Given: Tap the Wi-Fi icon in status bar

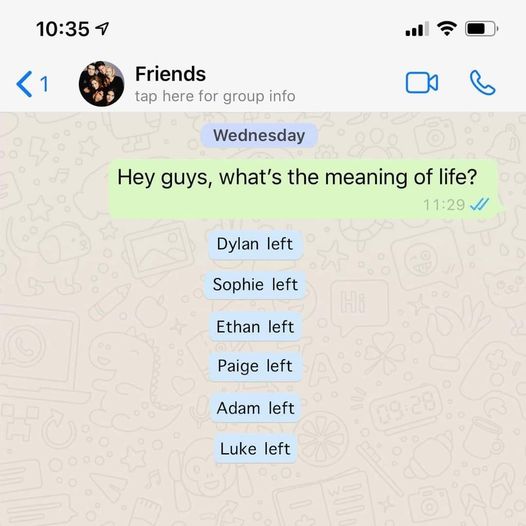Looking at the screenshot, I should point(447,29).
